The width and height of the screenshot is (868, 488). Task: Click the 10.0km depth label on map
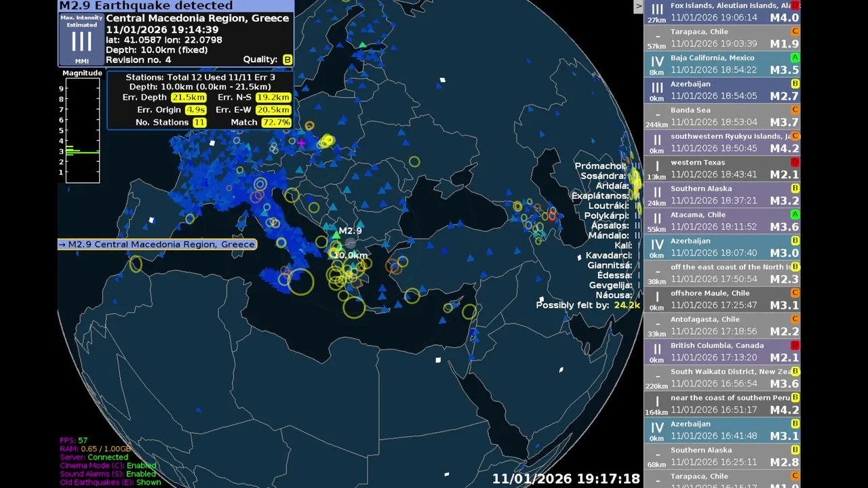point(351,256)
